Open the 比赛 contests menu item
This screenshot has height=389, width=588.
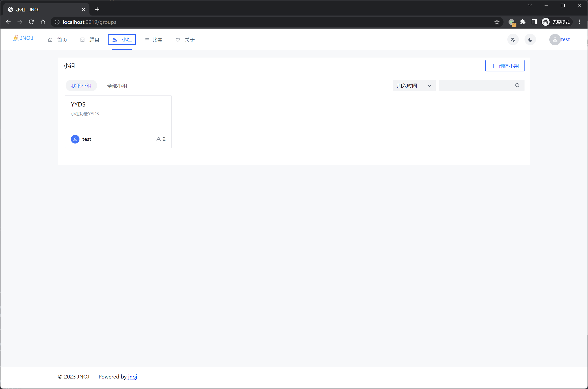pos(154,40)
